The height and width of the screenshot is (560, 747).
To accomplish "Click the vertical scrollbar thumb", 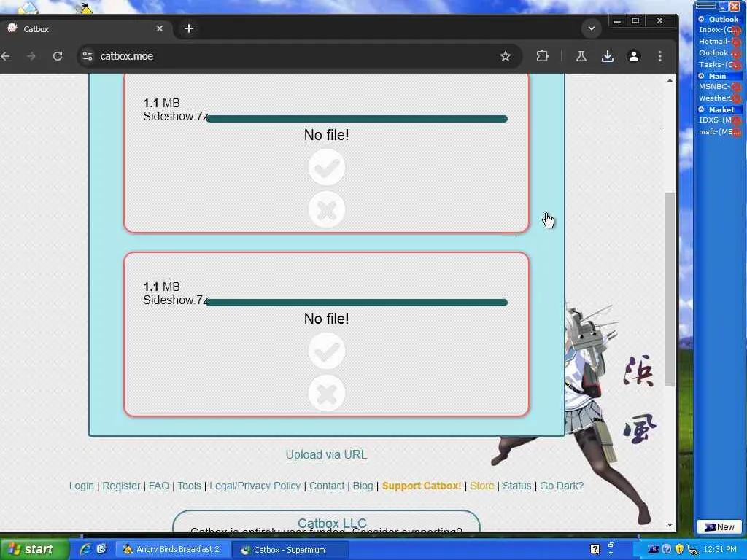I will coord(670,289).
